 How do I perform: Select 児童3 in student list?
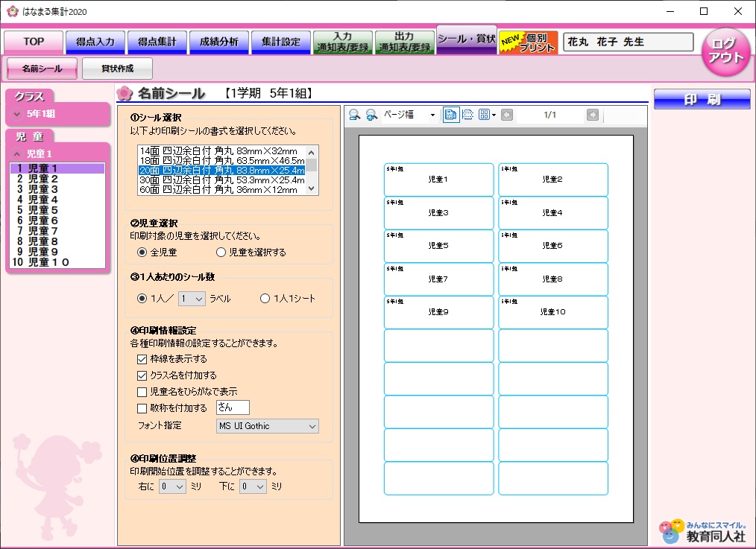click(x=57, y=189)
